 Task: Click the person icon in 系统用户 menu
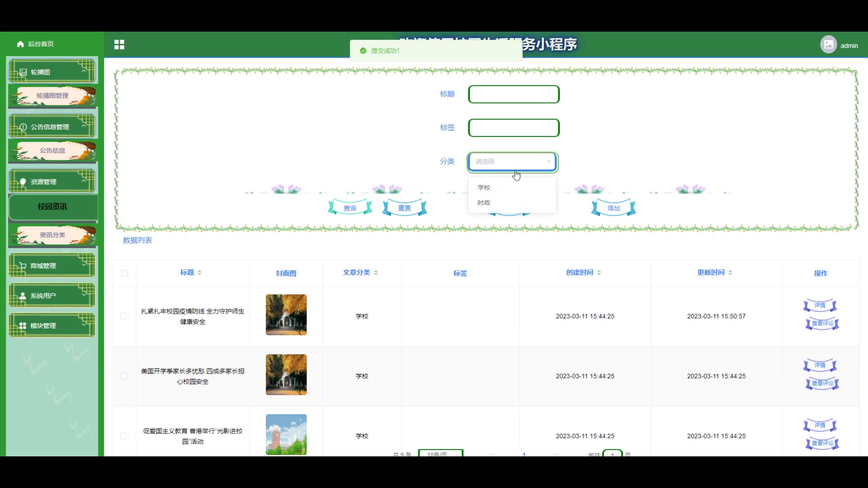[23, 296]
